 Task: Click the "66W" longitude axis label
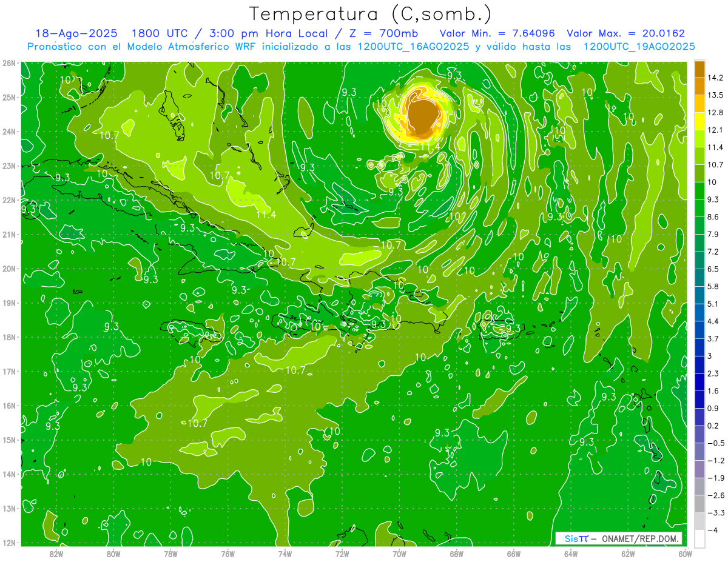pyautogui.click(x=514, y=554)
